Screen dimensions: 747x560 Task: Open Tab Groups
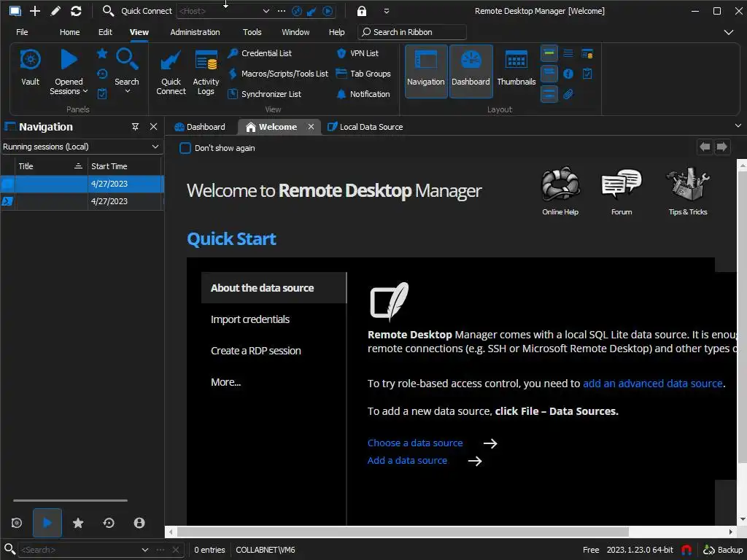[363, 74]
